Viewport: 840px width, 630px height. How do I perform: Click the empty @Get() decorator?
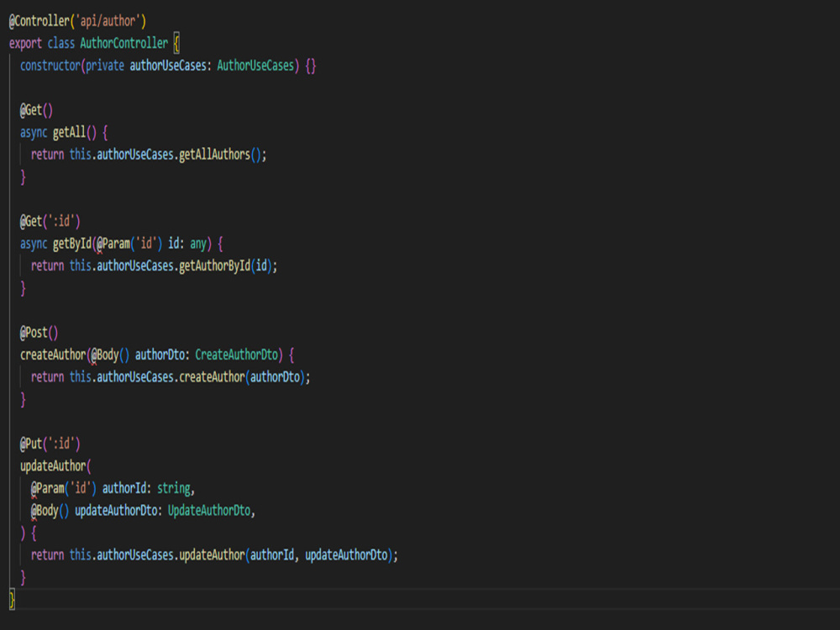36,110
